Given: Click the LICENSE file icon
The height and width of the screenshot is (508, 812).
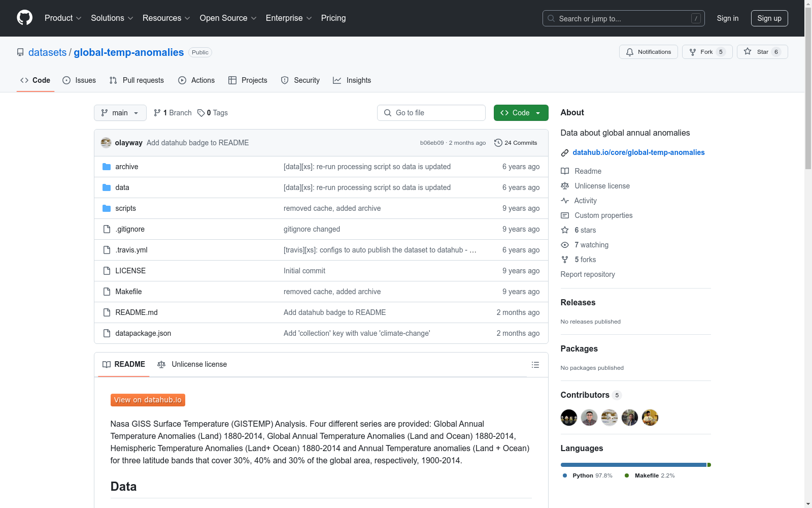Looking at the screenshot, I should [107, 271].
